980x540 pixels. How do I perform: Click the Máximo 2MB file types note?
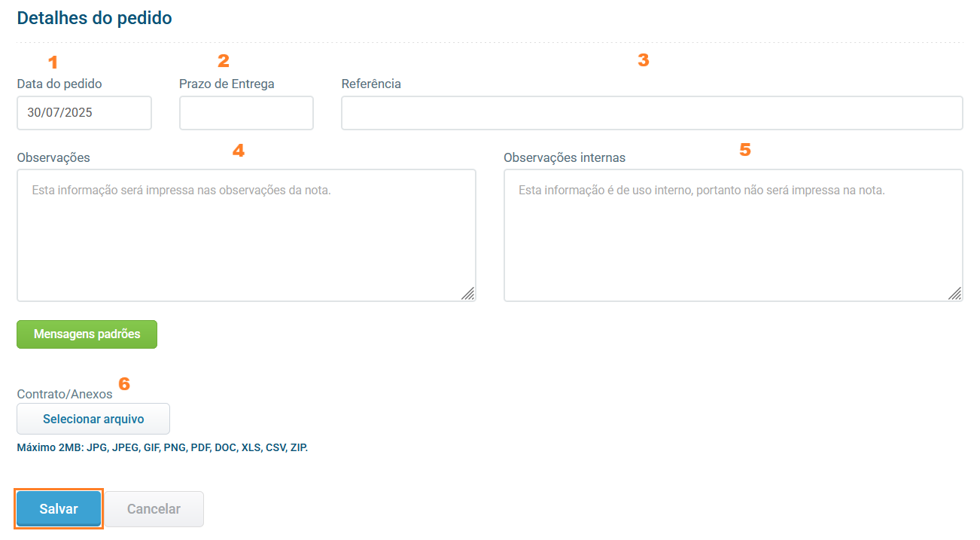pyautogui.click(x=163, y=447)
